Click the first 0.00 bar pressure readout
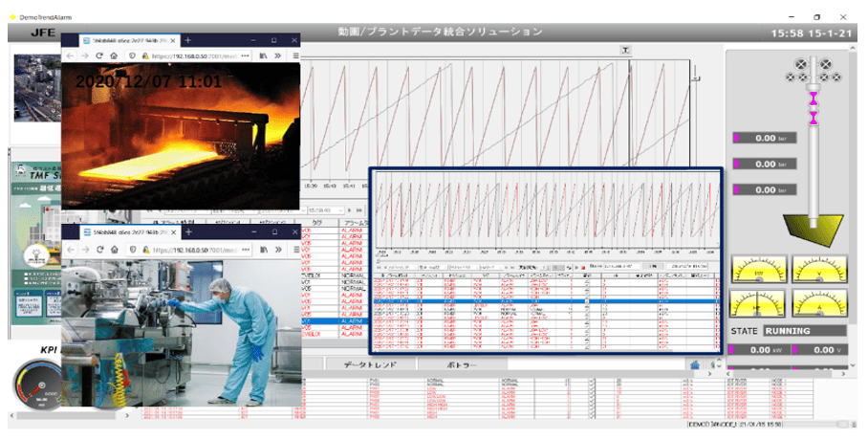Screen dimensions: 868x440 (765, 138)
